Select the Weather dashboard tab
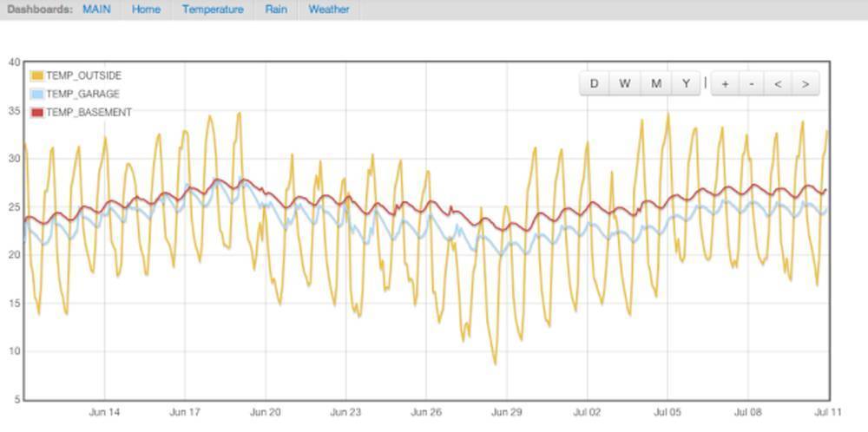 coord(329,10)
